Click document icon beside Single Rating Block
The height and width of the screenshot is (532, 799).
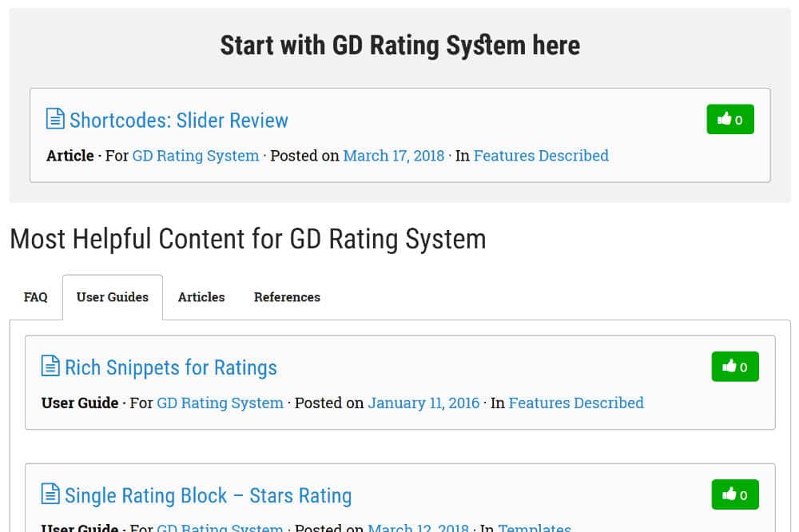coord(50,494)
